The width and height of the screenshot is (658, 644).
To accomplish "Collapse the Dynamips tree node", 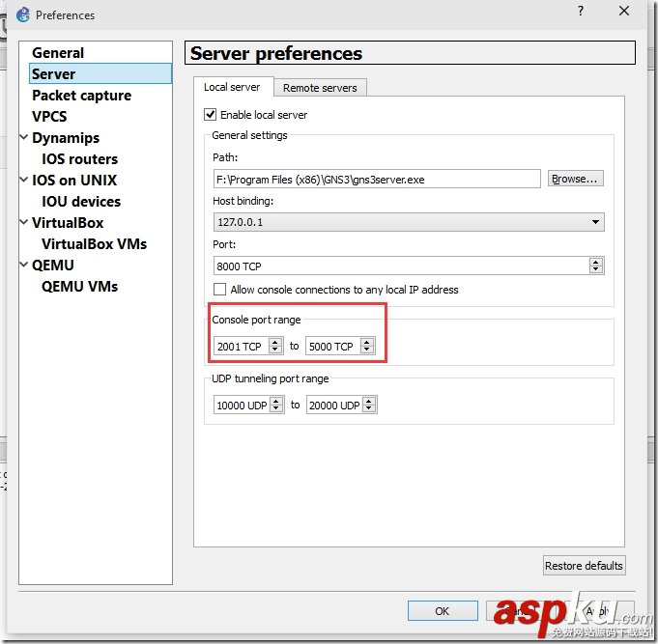I will click(x=24, y=137).
